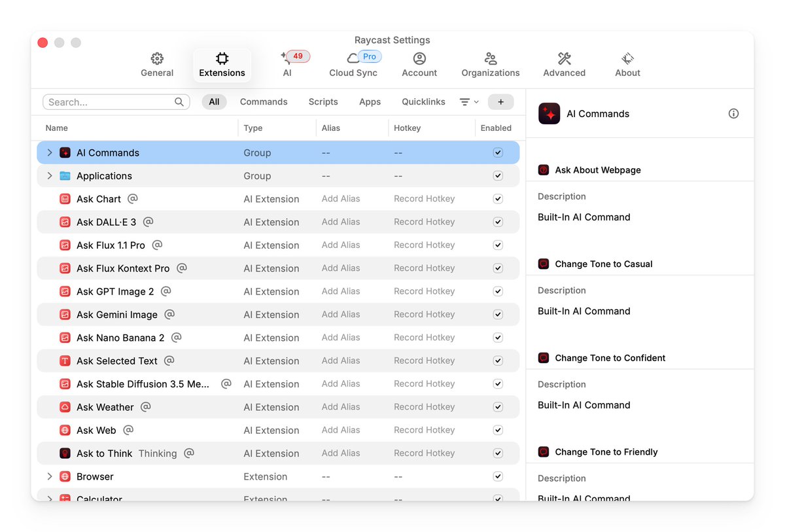785x532 pixels.
Task: Expand the AI Commands group
Action: 50,152
